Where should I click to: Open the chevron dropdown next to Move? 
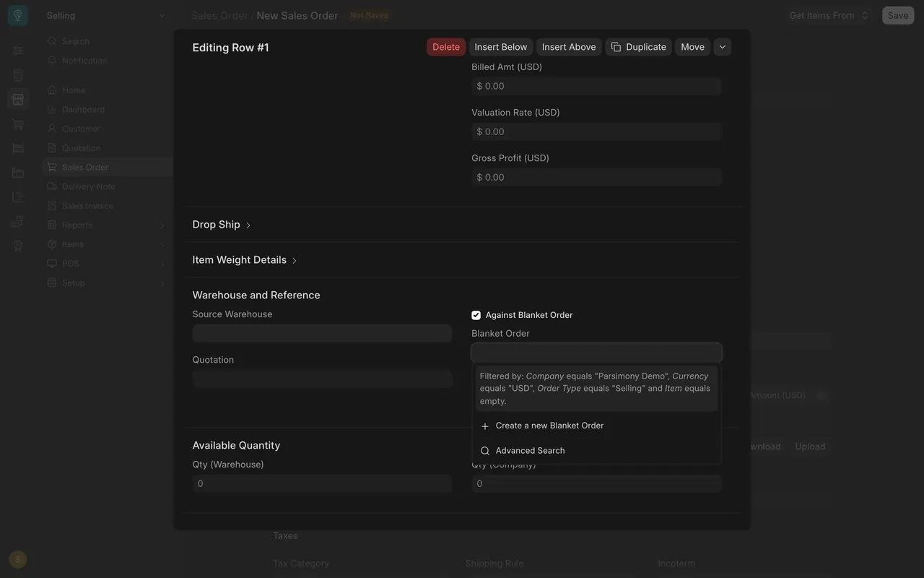point(723,47)
